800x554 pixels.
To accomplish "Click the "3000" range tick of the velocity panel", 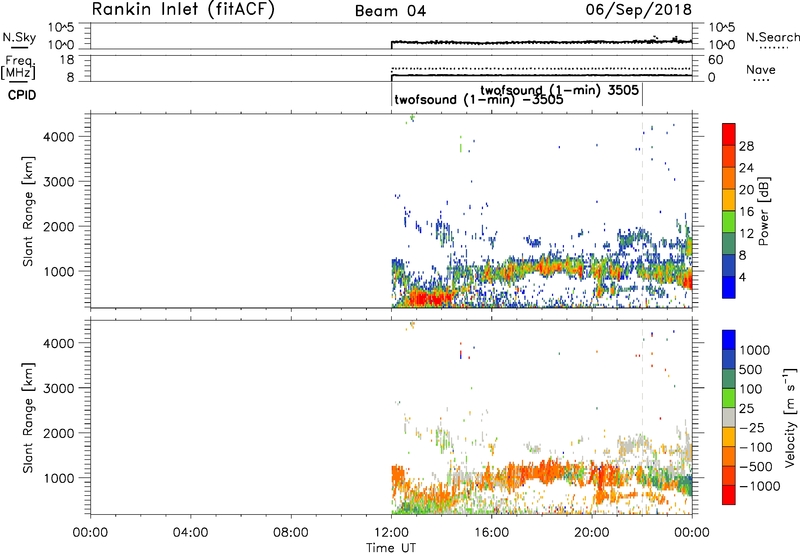I will click(59, 388).
